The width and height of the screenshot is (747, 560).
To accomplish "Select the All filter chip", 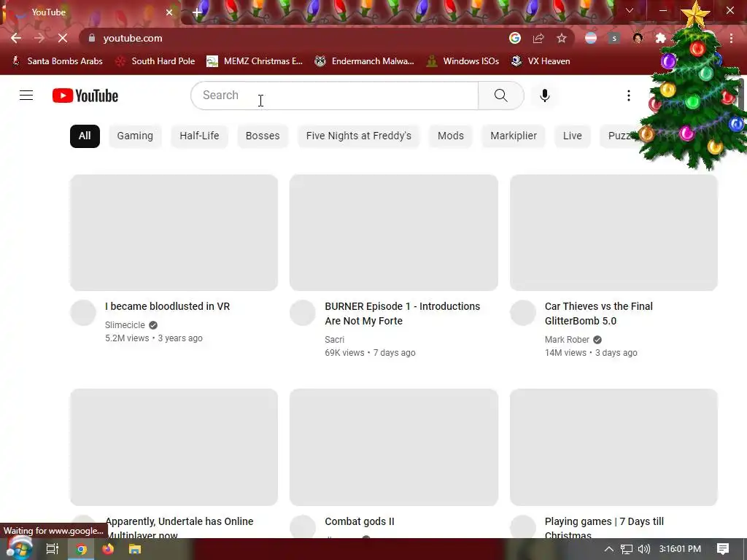I will coord(85,136).
